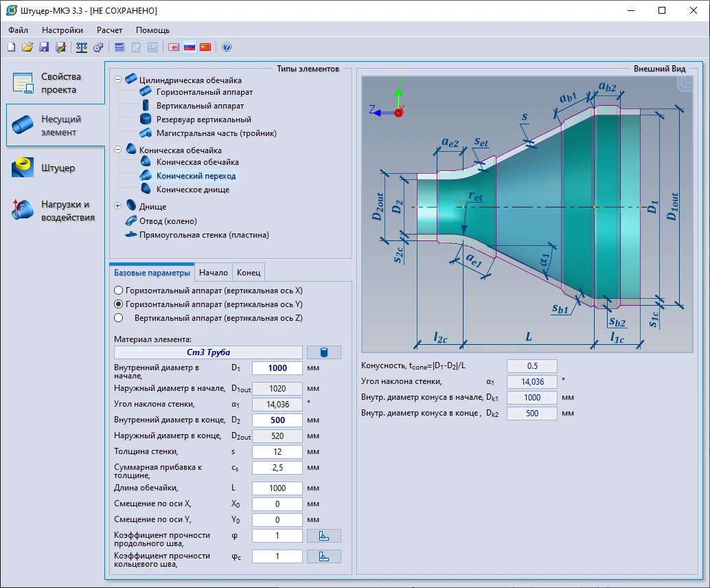
Task: Switch to the Начало tab
Action: [213, 273]
